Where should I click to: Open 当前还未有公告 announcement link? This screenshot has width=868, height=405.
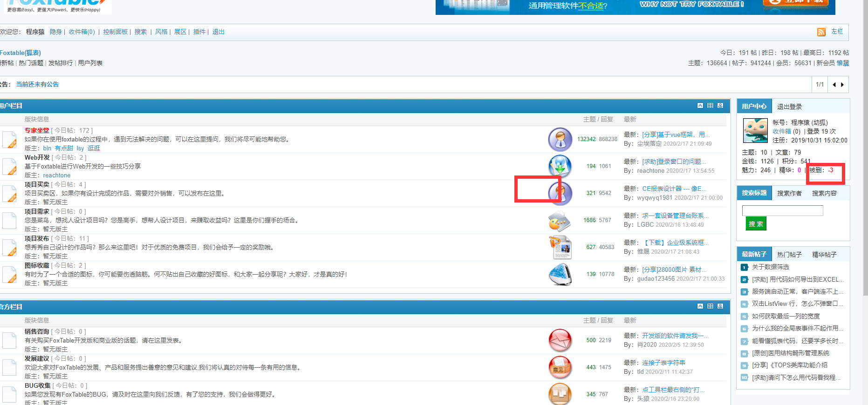(x=38, y=84)
